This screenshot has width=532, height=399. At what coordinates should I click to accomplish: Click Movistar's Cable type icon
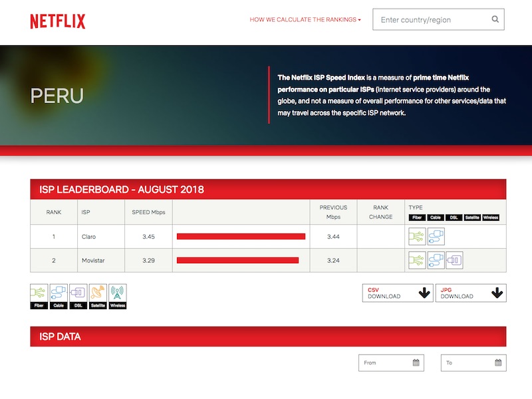[x=436, y=260]
